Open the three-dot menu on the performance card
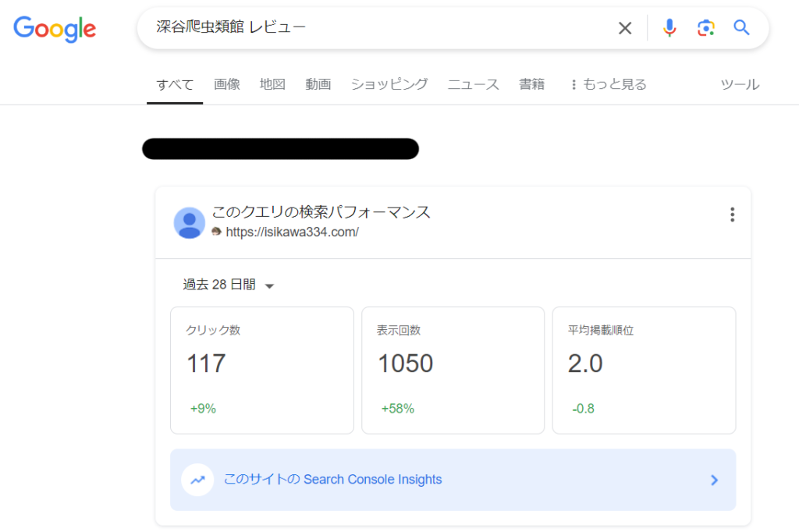 pos(732,215)
